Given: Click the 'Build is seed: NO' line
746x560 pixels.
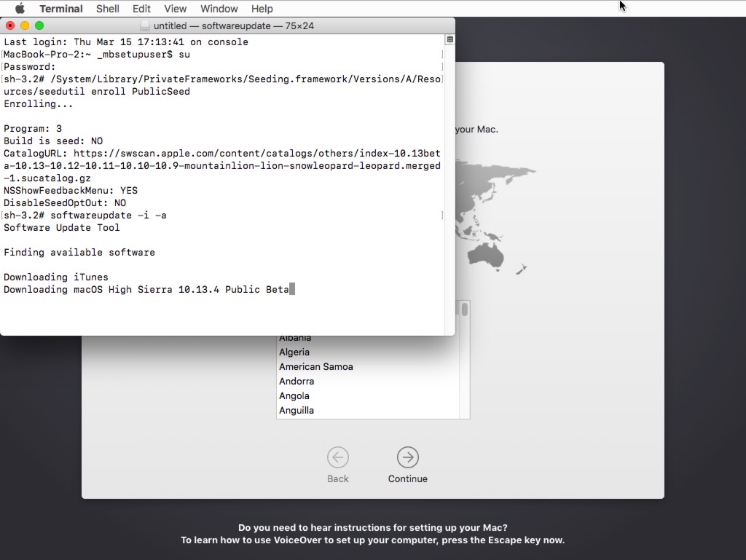Looking at the screenshot, I should coord(52,141).
